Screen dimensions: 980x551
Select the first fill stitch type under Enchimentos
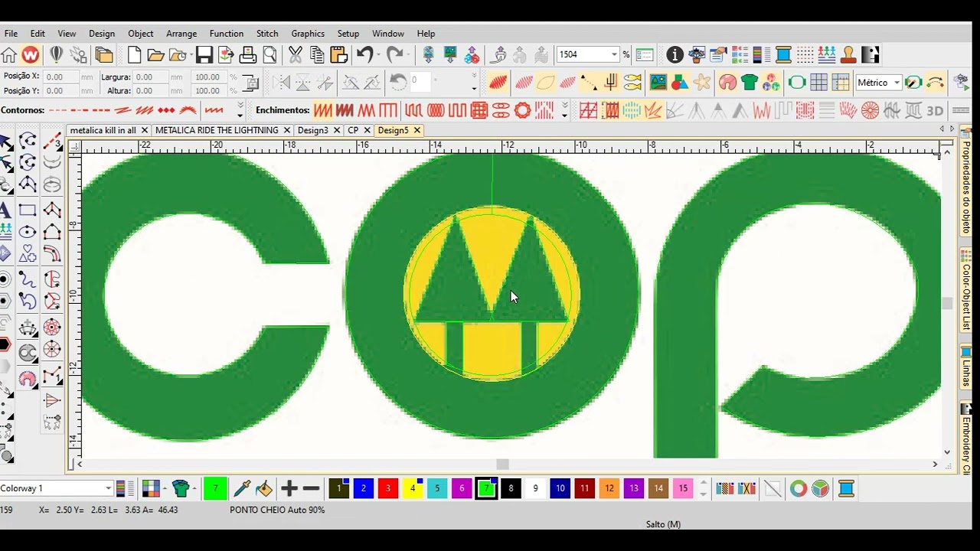tap(322, 110)
